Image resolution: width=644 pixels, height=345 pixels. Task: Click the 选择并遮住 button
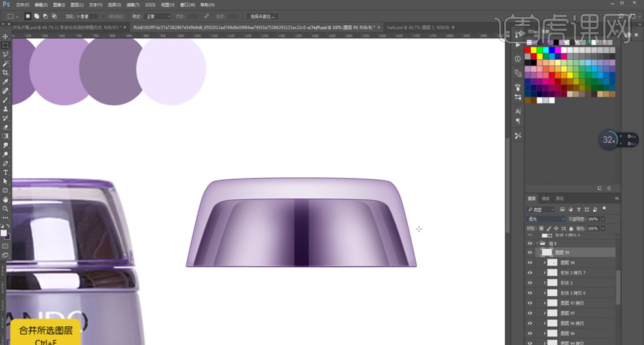click(x=263, y=16)
